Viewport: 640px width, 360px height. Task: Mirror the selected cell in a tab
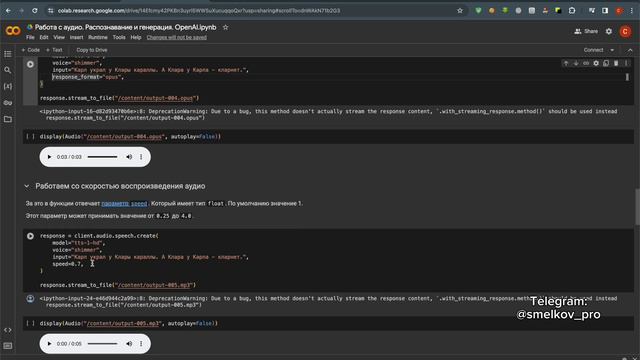[606, 63]
